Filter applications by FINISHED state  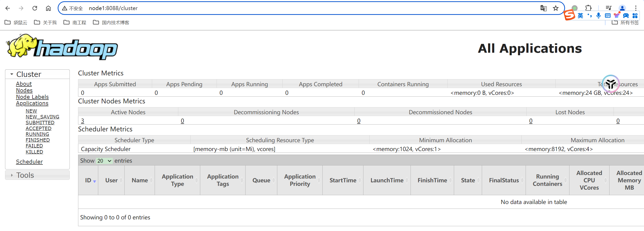(x=38, y=140)
